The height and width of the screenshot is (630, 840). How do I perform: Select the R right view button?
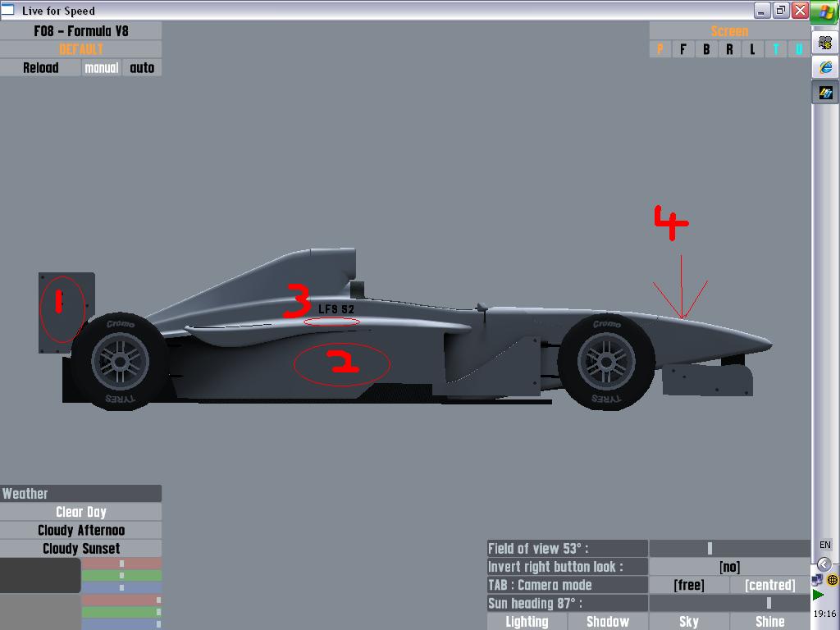tap(729, 49)
